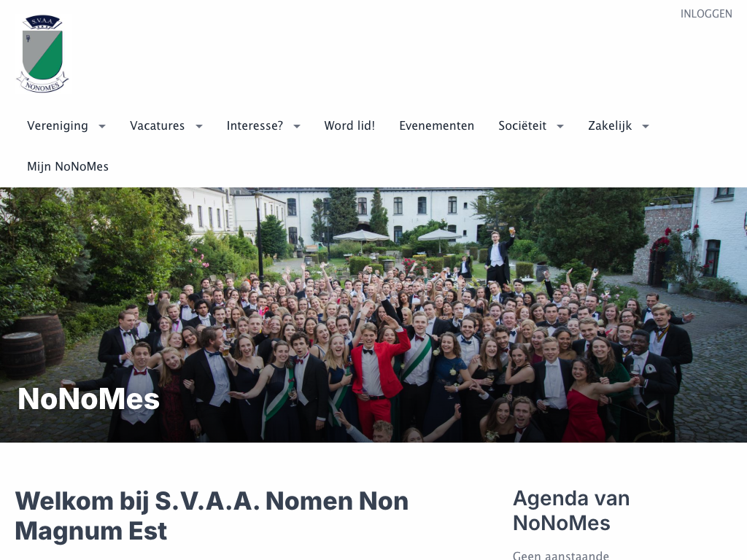Click the Agenda van NoNoMes heading

coord(571,510)
